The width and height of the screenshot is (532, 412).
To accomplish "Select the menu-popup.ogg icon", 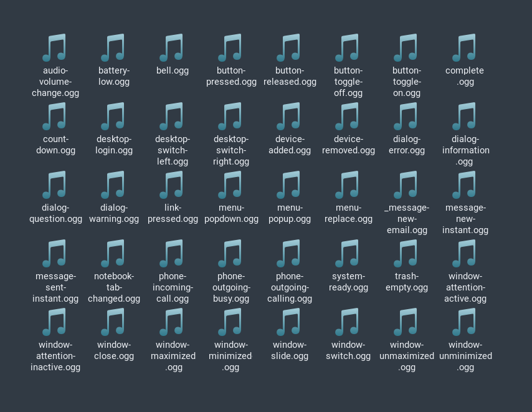I will click(x=288, y=184).
